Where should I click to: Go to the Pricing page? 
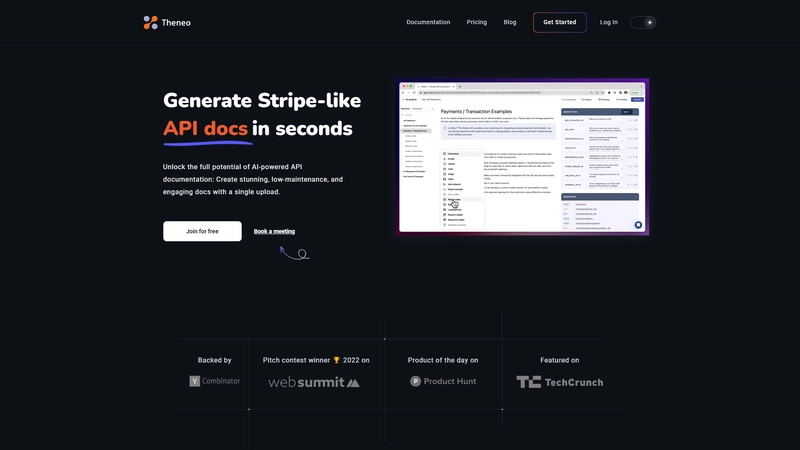(x=477, y=22)
